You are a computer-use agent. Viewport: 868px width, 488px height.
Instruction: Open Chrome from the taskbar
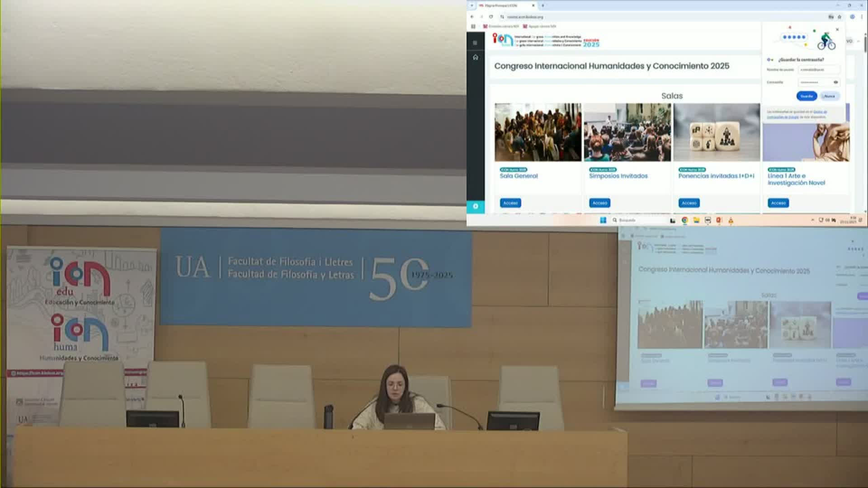click(684, 220)
